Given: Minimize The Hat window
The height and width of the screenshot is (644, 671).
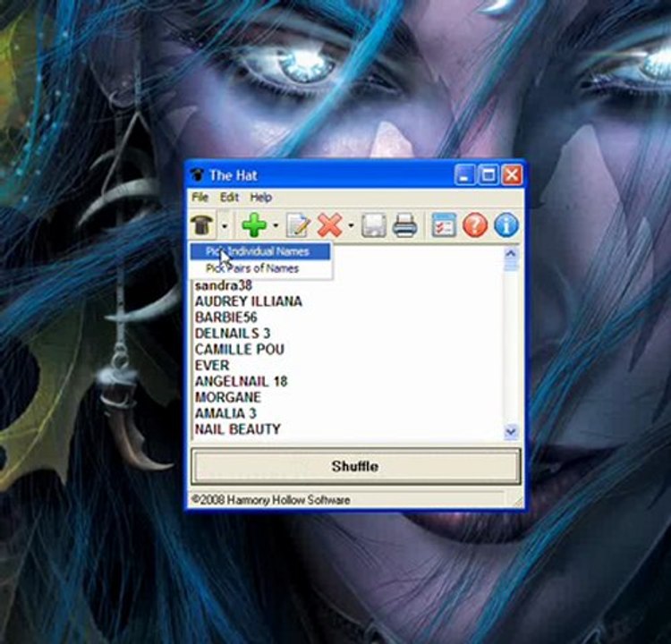Looking at the screenshot, I should coord(464,175).
